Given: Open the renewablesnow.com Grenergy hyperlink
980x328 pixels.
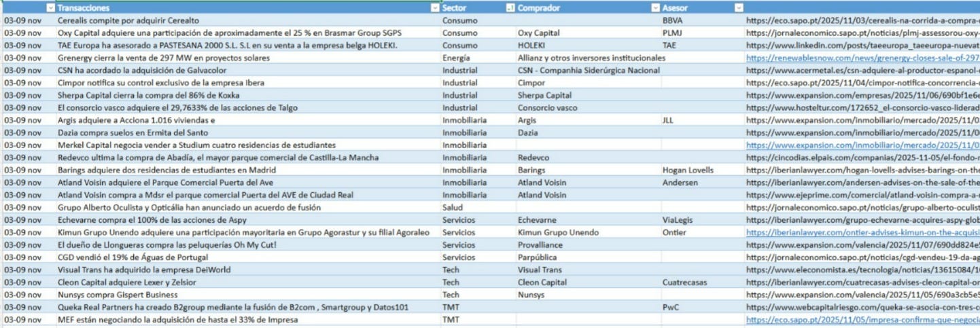Looking at the screenshot, I should [862, 58].
